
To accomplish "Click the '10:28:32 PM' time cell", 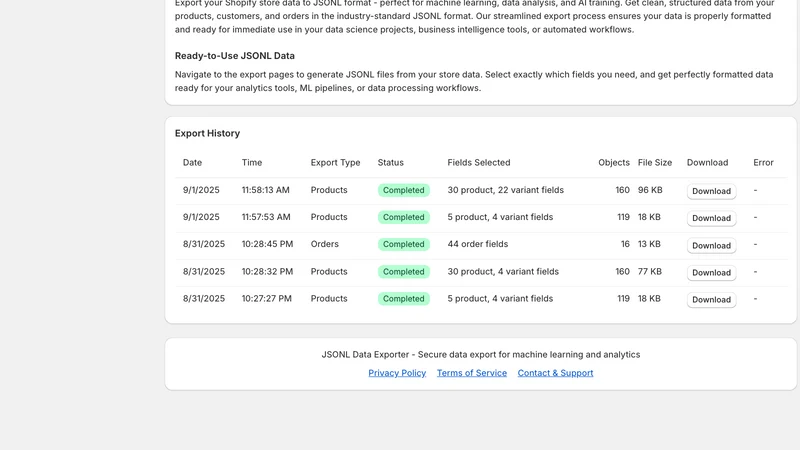I will tap(267, 271).
